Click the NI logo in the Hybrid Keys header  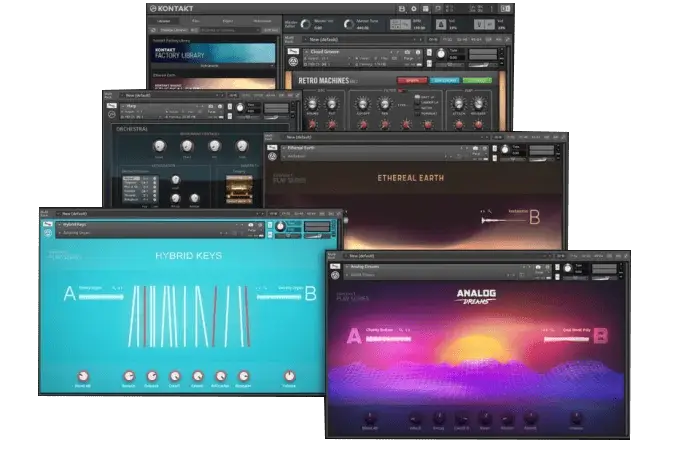(x=48, y=233)
